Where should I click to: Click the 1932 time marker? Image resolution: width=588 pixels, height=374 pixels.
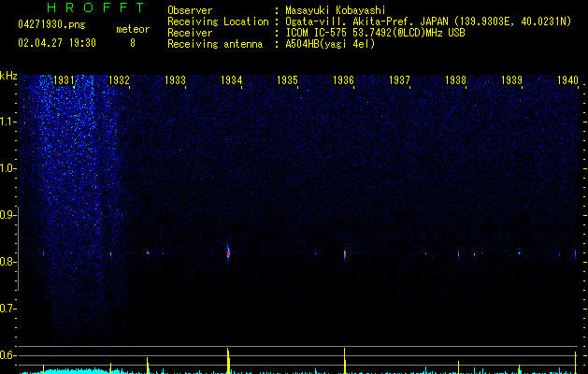click(x=120, y=80)
